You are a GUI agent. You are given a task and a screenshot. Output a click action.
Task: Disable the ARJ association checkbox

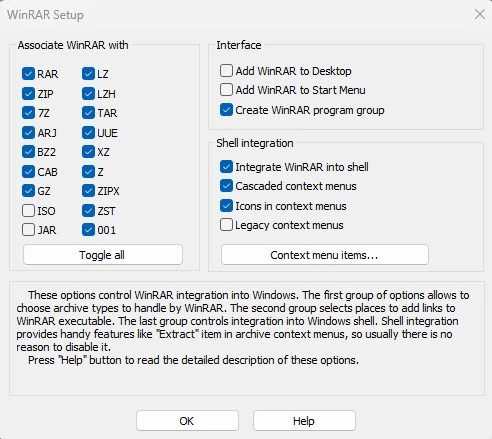tap(28, 133)
